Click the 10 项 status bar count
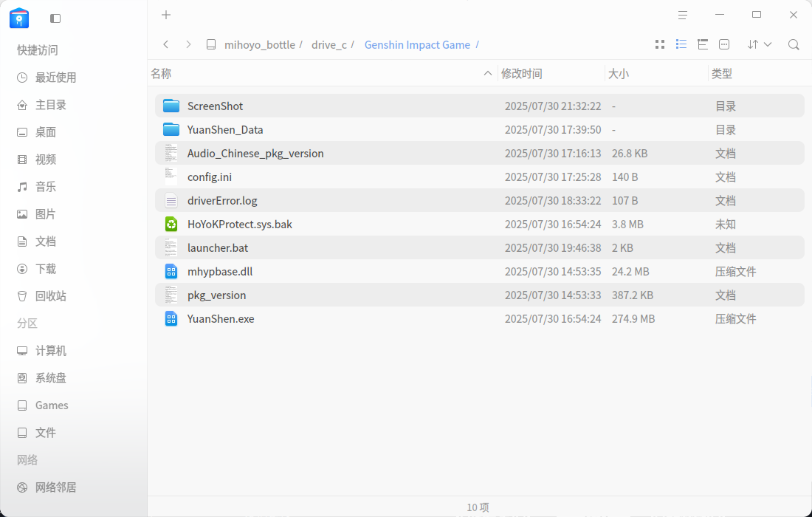 coord(478,507)
